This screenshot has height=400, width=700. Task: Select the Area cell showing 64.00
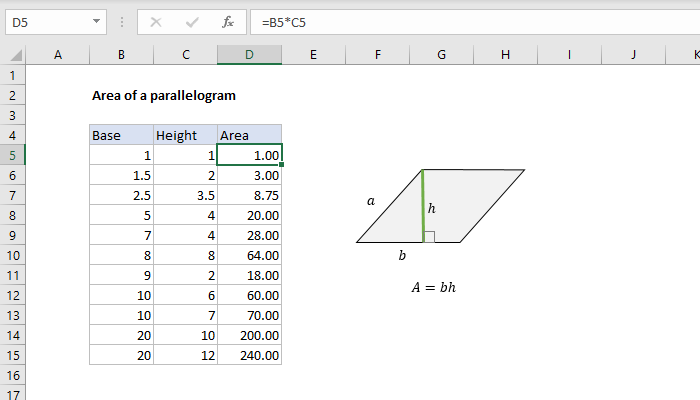click(x=250, y=255)
